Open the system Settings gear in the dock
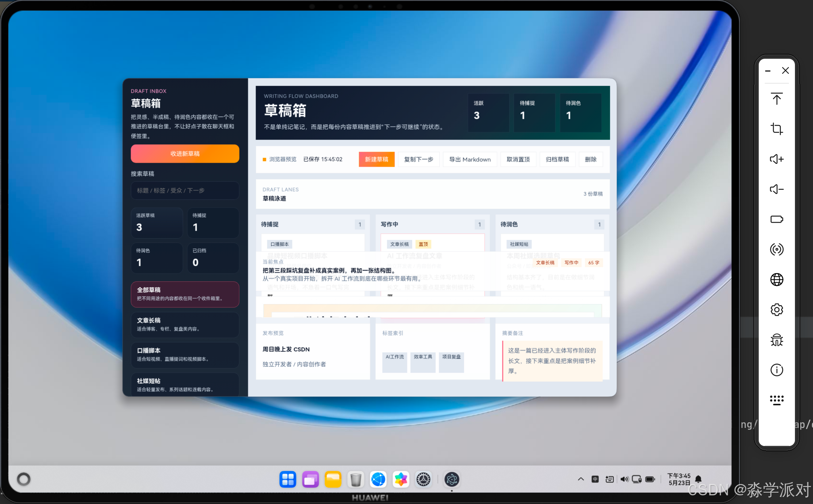Viewport: 813px width, 504px height. pyautogui.click(x=423, y=480)
